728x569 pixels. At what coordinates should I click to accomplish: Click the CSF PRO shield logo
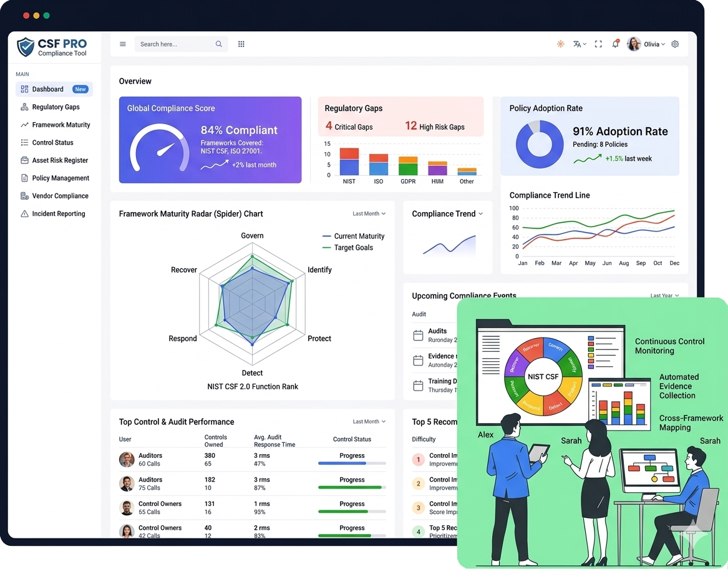[x=26, y=47]
